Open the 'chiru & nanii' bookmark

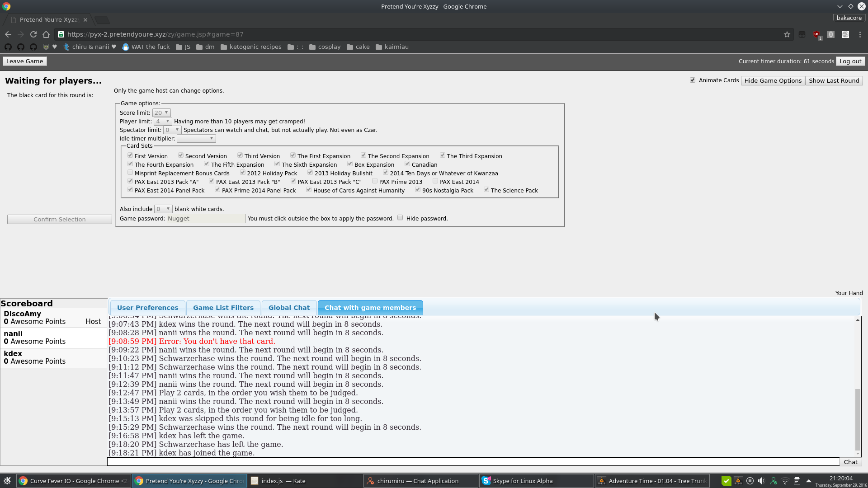point(90,47)
